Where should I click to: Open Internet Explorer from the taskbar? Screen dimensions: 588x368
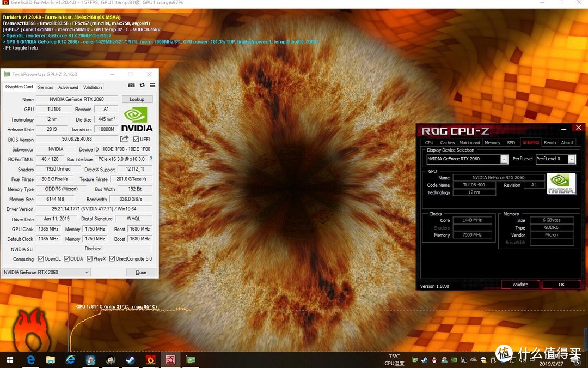[x=70, y=360]
